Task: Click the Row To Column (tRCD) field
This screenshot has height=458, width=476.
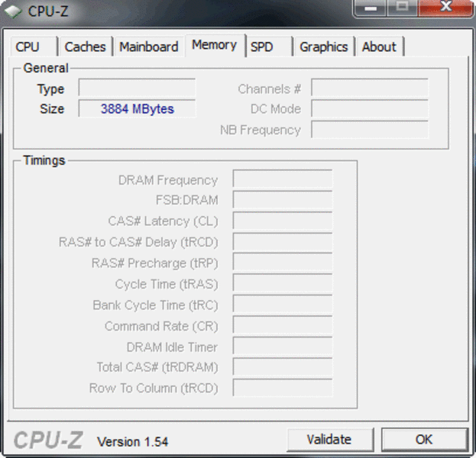Action: click(x=283, y=388)
